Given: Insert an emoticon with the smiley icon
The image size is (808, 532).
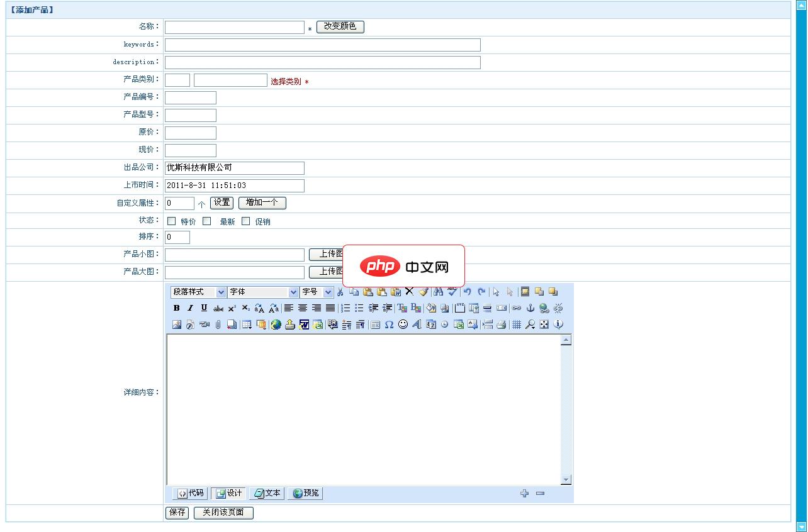Looking at the screenshot, I should pyautogui.click(x=403, y=324).
